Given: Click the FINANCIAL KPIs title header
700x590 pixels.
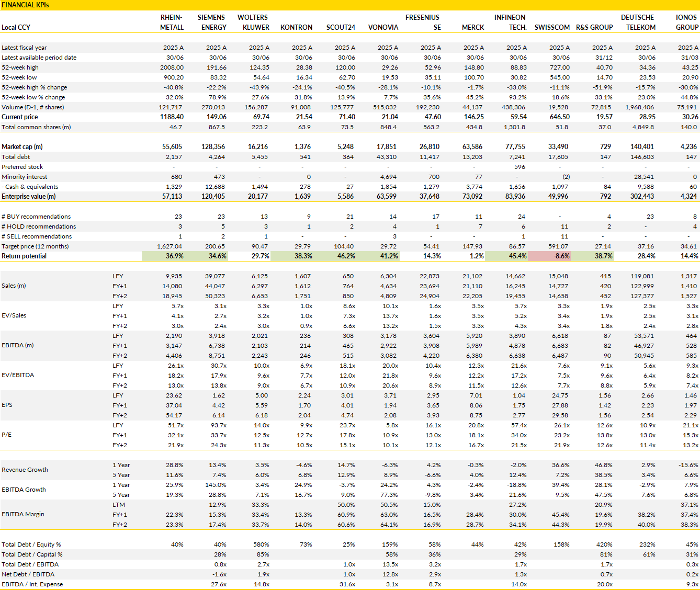Looking at the screenshot, I should [25, 5].
